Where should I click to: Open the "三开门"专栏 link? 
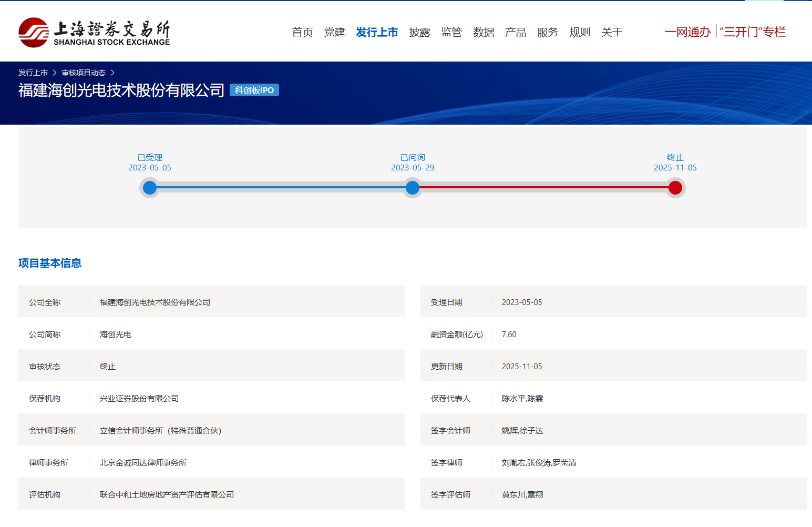(753, 32)
